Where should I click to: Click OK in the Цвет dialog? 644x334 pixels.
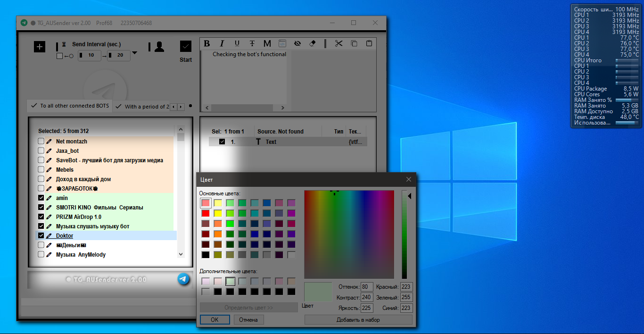click(x=215, y=319)
